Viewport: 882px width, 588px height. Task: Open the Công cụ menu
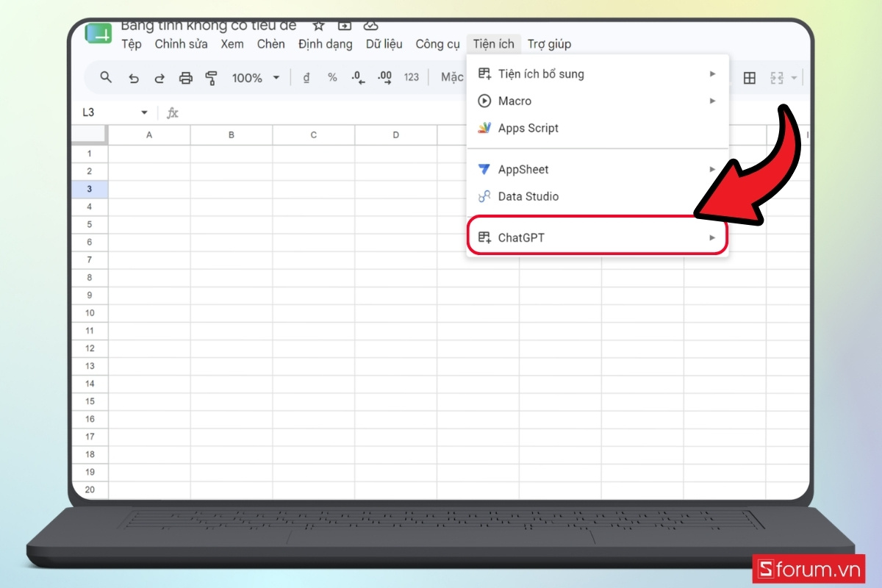point(437,44)
